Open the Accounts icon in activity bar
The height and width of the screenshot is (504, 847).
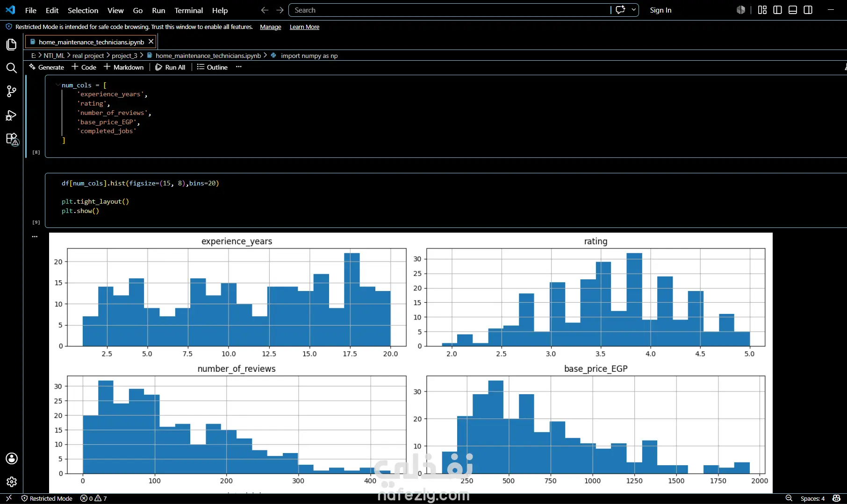[11, 459]
